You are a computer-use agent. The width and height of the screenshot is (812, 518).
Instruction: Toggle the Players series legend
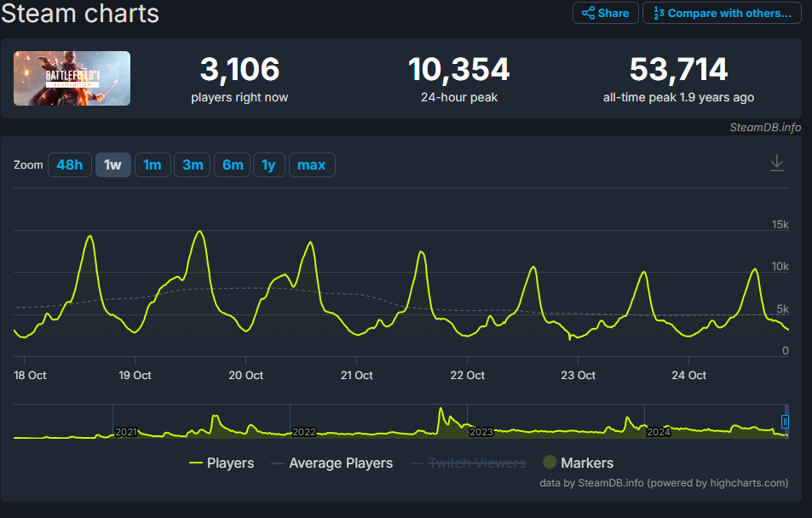coord(222,463)
